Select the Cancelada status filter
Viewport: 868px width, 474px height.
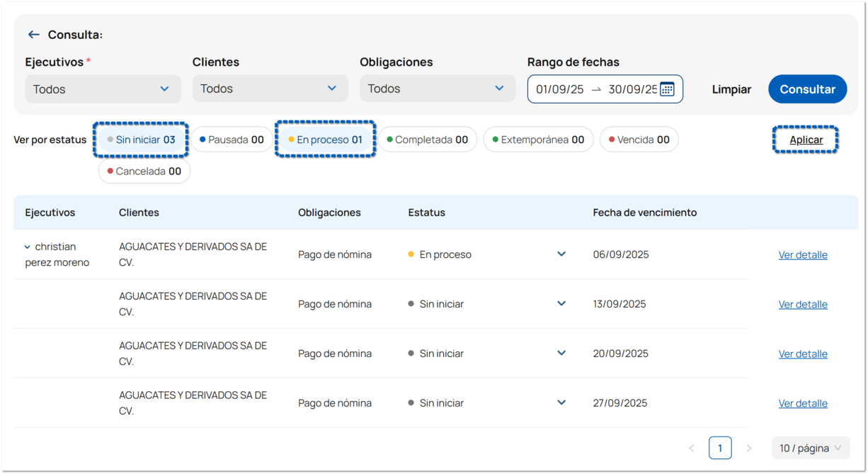point(144,171)
